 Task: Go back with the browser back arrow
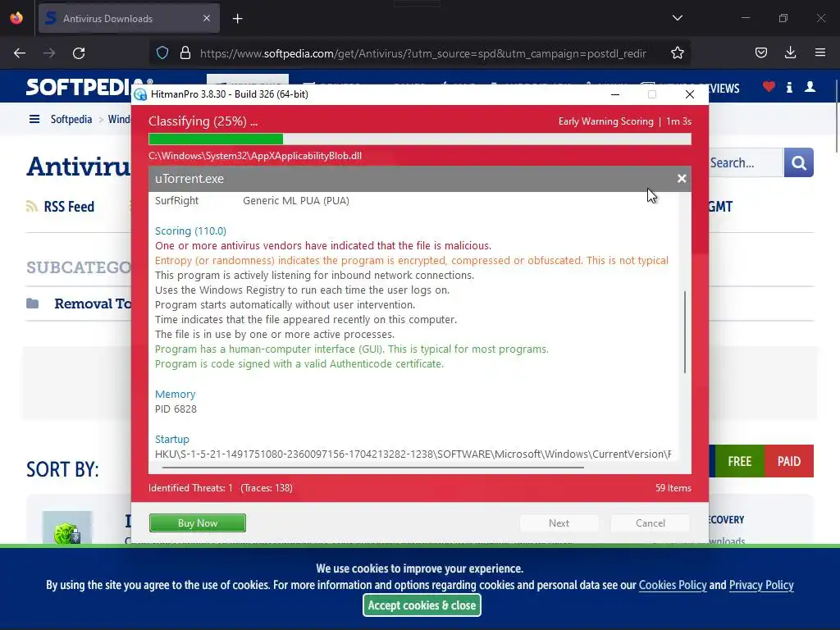tap(20, 53)
